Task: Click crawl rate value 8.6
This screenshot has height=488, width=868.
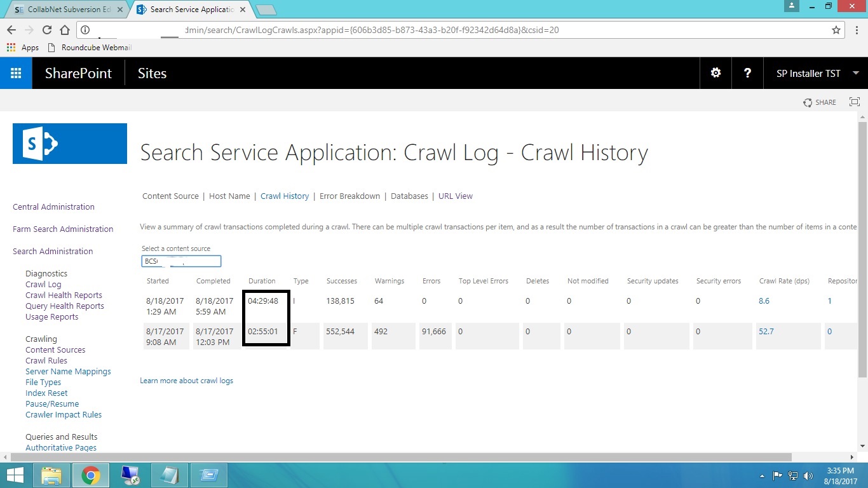Action: [764, 301]
